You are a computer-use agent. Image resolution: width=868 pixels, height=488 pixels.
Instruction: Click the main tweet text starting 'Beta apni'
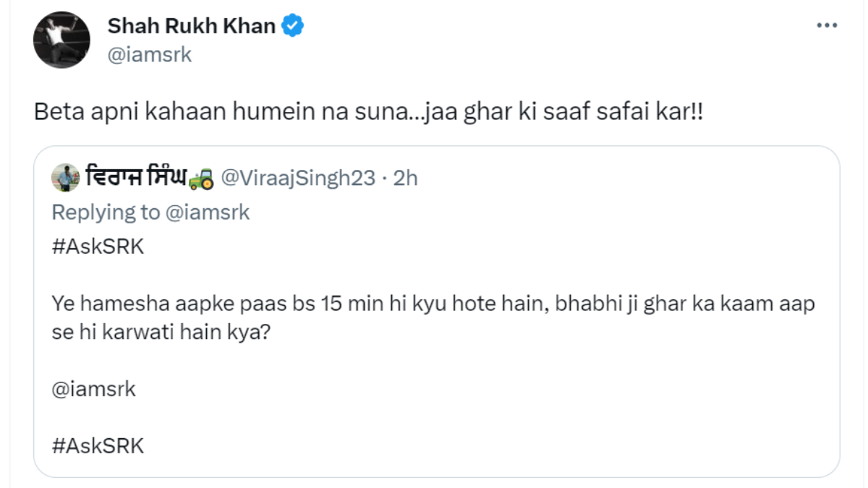click(217, 114)
